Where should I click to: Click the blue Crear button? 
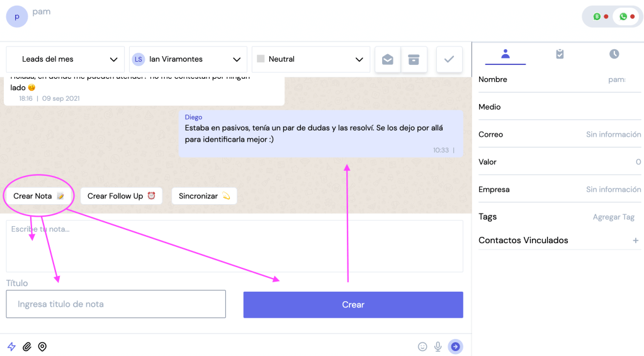click(x=353, y=304)
